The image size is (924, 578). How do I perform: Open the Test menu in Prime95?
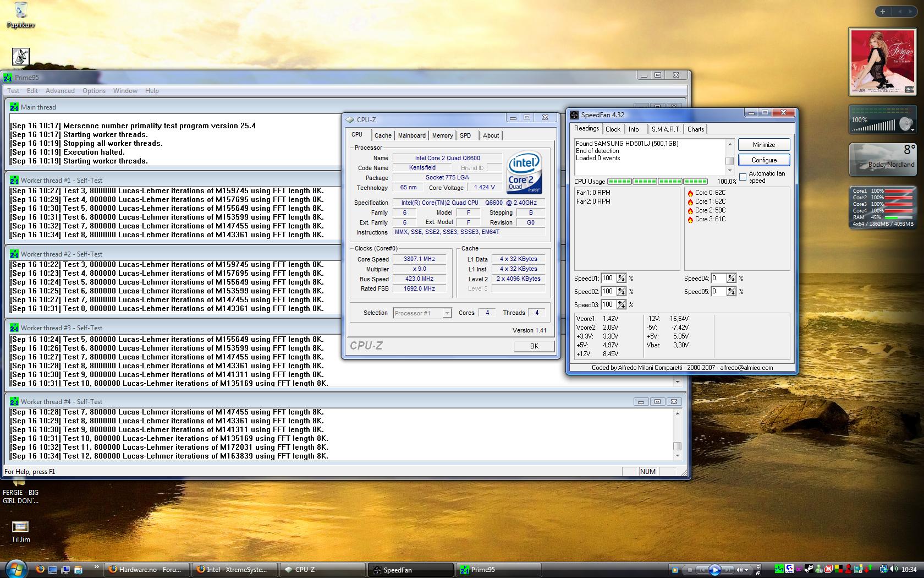click(13, 91)
